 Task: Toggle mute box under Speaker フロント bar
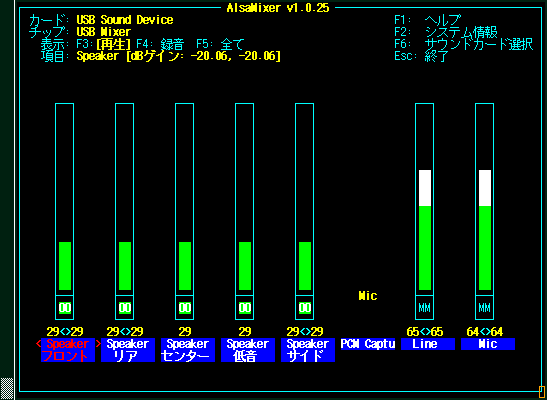pos(65,308)
